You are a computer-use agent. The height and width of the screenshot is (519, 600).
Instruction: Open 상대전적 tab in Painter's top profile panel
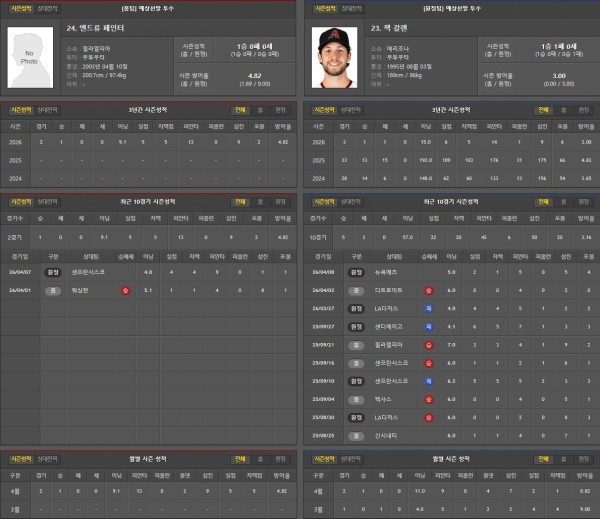47,7
